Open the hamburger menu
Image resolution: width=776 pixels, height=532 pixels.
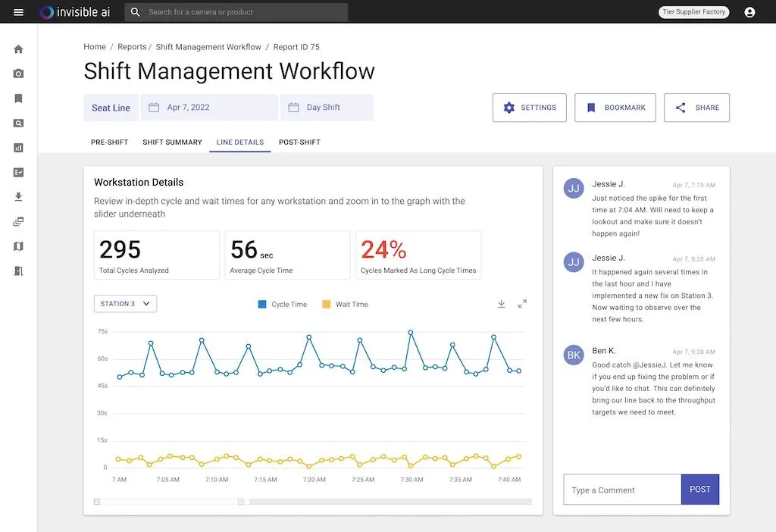pos(19,12)
